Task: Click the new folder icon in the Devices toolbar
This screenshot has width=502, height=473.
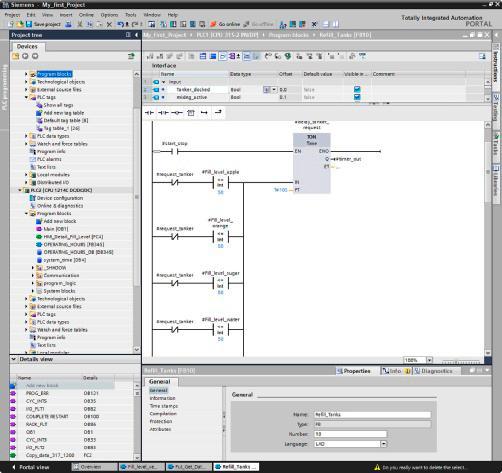Action: [15, 56]
